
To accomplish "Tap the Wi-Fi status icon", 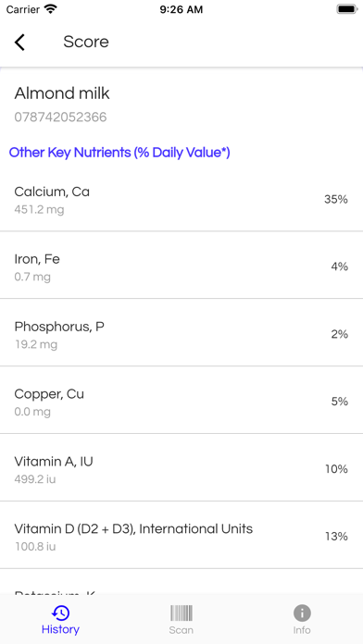I will [x=51, y=9].
